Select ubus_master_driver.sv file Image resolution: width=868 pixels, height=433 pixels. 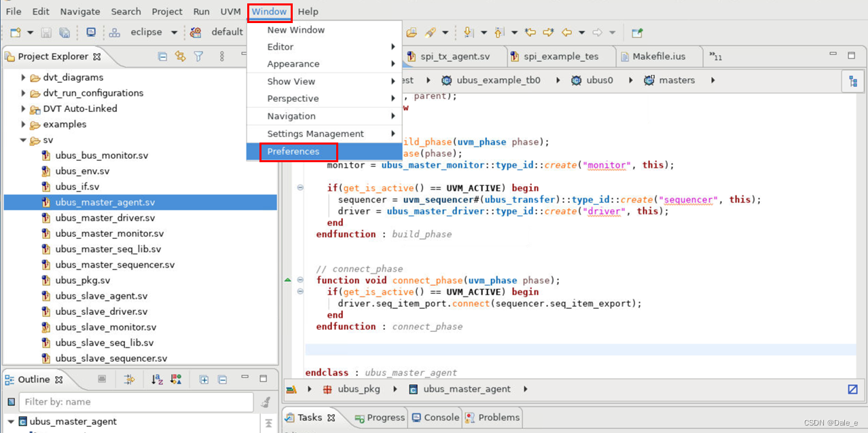105,218
